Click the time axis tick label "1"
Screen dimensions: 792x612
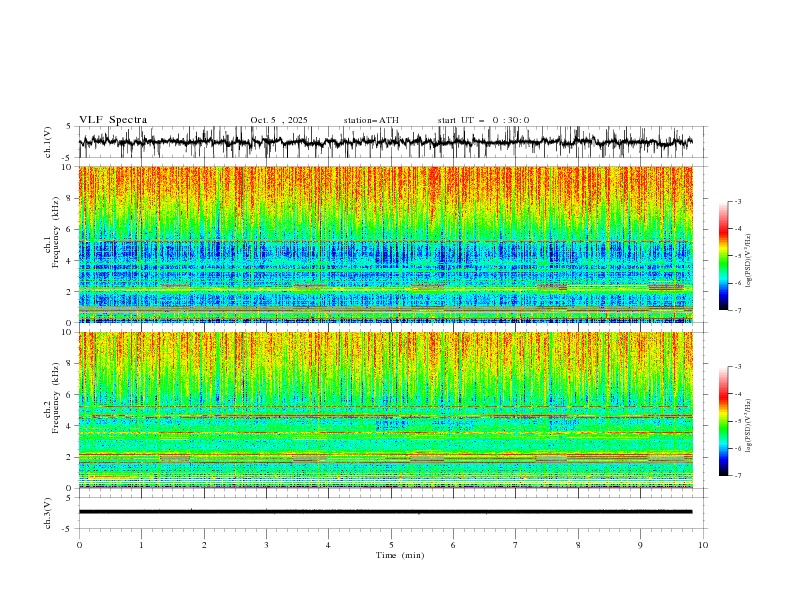click(x=141, y=545)
